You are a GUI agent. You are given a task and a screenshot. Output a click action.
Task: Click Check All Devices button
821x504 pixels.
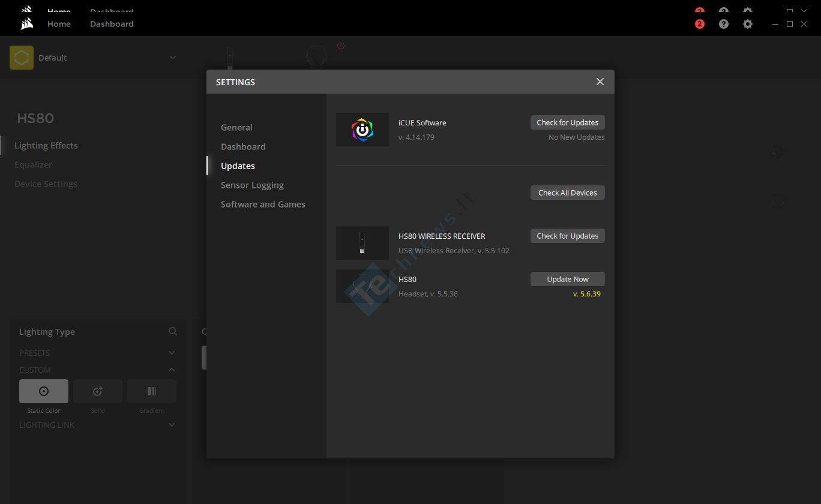(x=568, y=193)
